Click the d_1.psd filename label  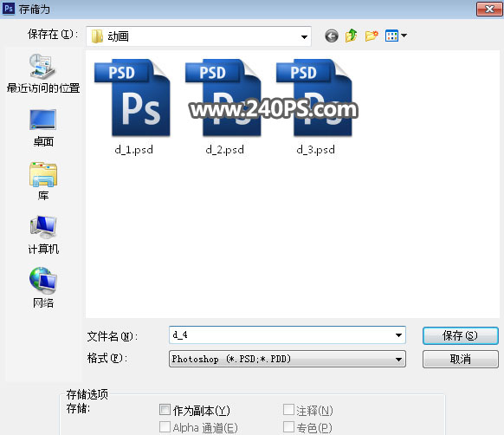(x=133, y=150)
